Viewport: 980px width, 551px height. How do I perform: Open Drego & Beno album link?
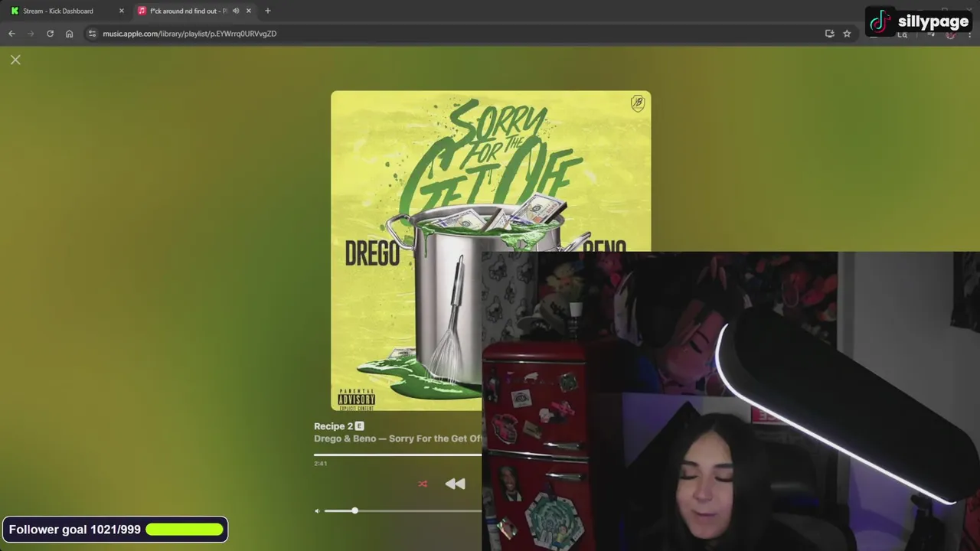(x=398, y=439)
